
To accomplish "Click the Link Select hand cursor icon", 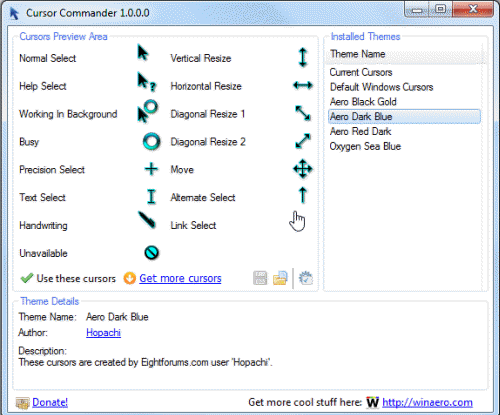I will 297,221.
